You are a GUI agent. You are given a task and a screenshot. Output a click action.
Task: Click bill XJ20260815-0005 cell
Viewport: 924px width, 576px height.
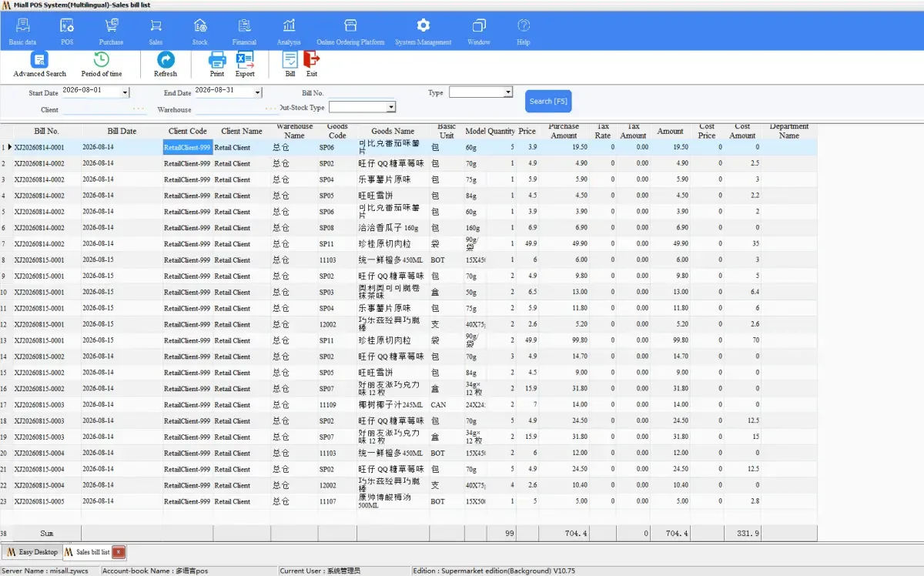[47, 501]
